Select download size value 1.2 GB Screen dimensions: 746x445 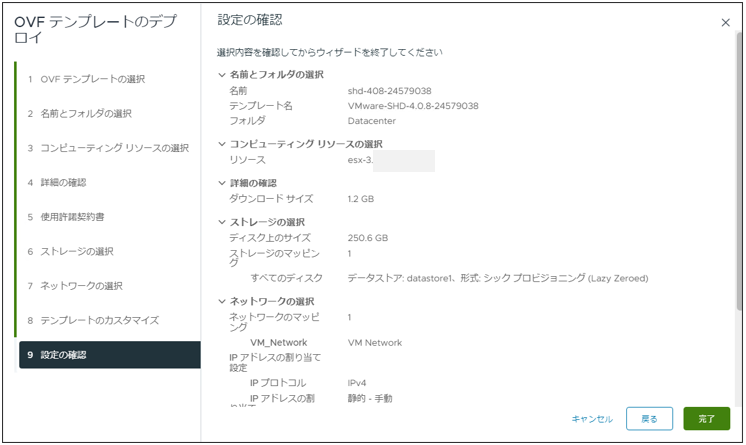(x=361, y=199)
